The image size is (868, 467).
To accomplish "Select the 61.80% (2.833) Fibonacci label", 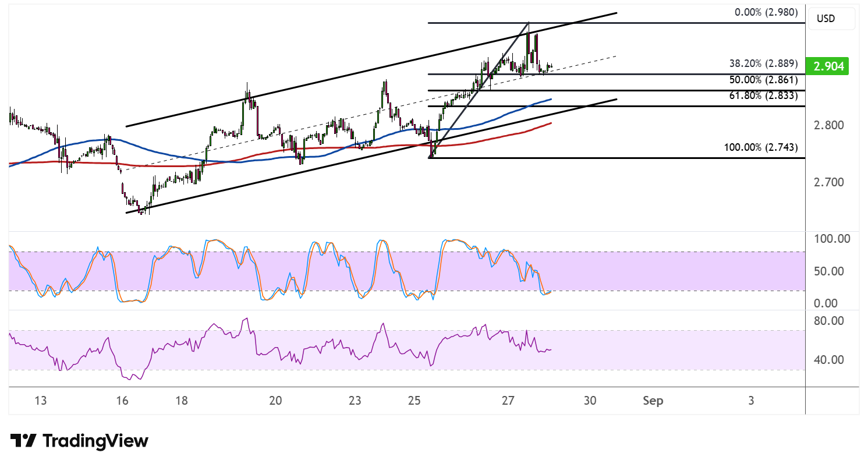I will [x=763, y=95].
